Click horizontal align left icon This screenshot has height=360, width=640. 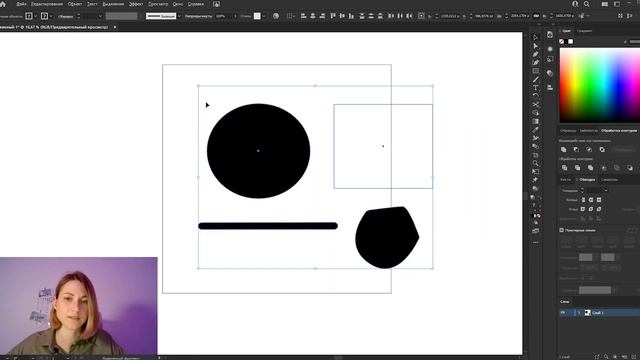[303, 16]
